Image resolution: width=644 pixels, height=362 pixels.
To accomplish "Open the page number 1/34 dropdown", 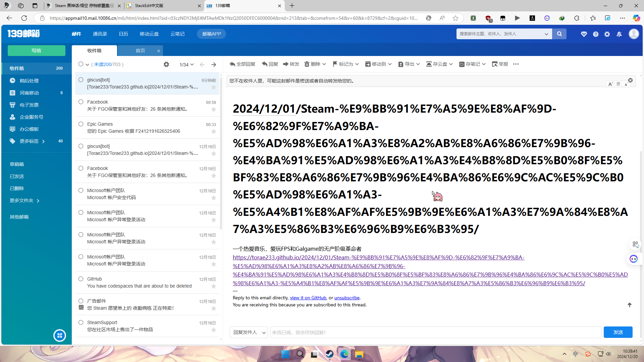I will [x=186, y=65].
